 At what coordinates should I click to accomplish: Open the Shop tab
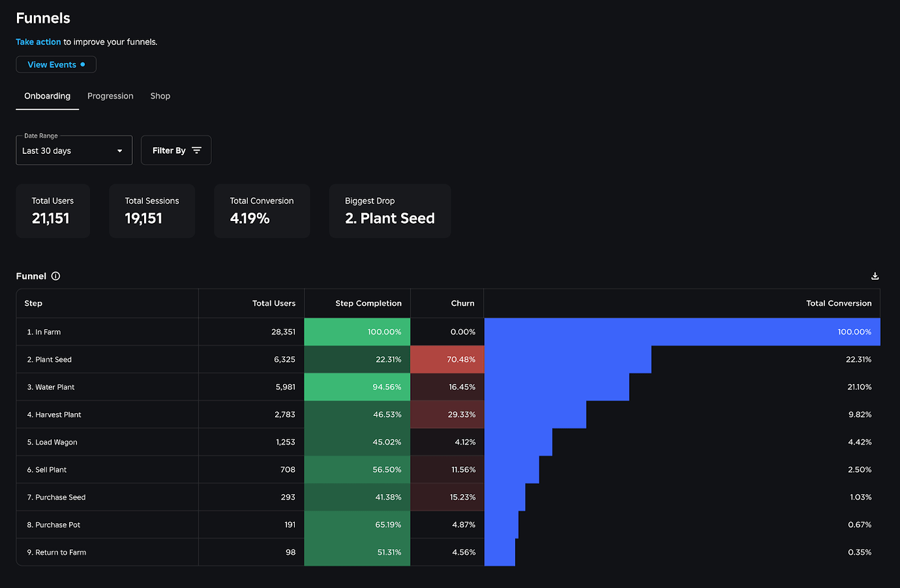pyautogui.click(x=160, y=96)
